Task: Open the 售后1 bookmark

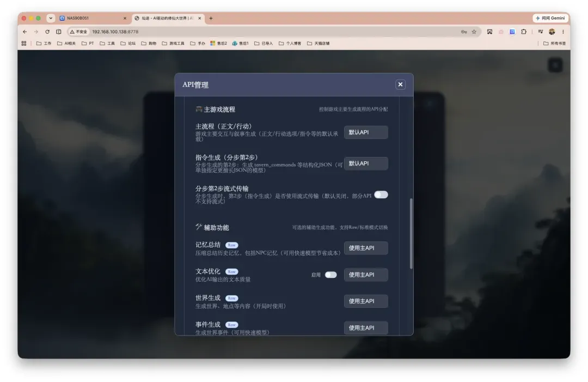Action: [241, 44]
